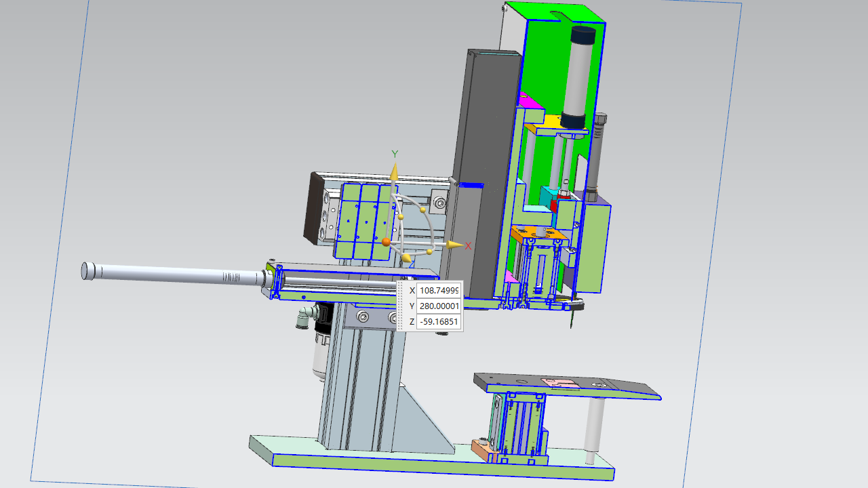Grab the dotted grip of the XYZ input box
The height and width of the screenshot is (488, 868).
(401, 306)
